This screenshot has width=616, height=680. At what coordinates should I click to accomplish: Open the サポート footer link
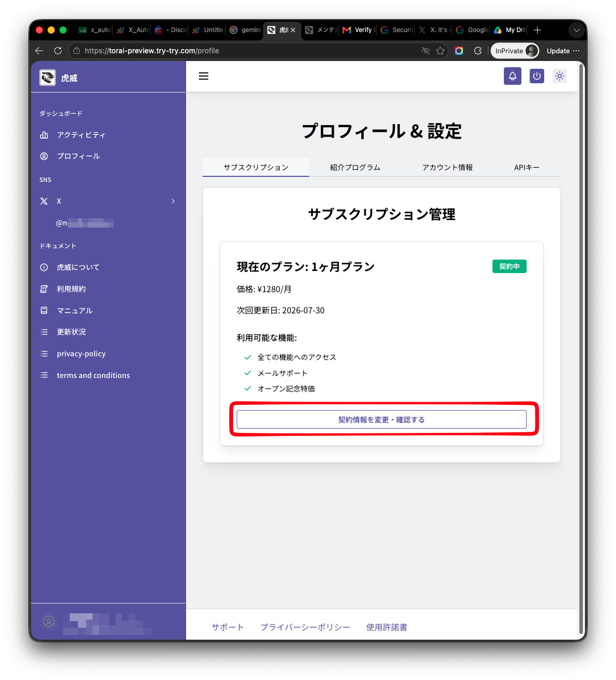tap(227, 627)
